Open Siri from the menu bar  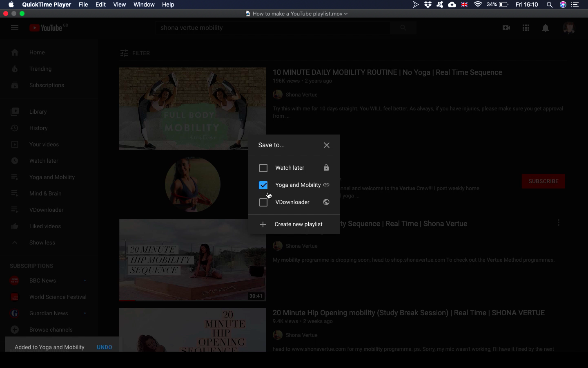[x=563, y=4]
